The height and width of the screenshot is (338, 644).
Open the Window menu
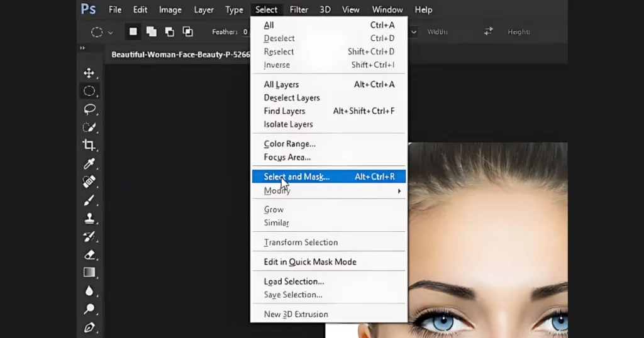[x=387, y=9]
